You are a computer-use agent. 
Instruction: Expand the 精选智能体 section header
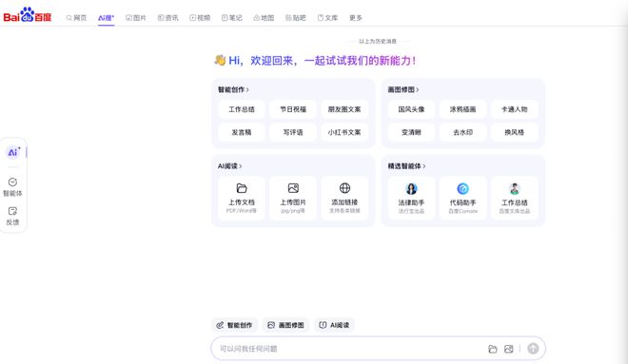406,166
